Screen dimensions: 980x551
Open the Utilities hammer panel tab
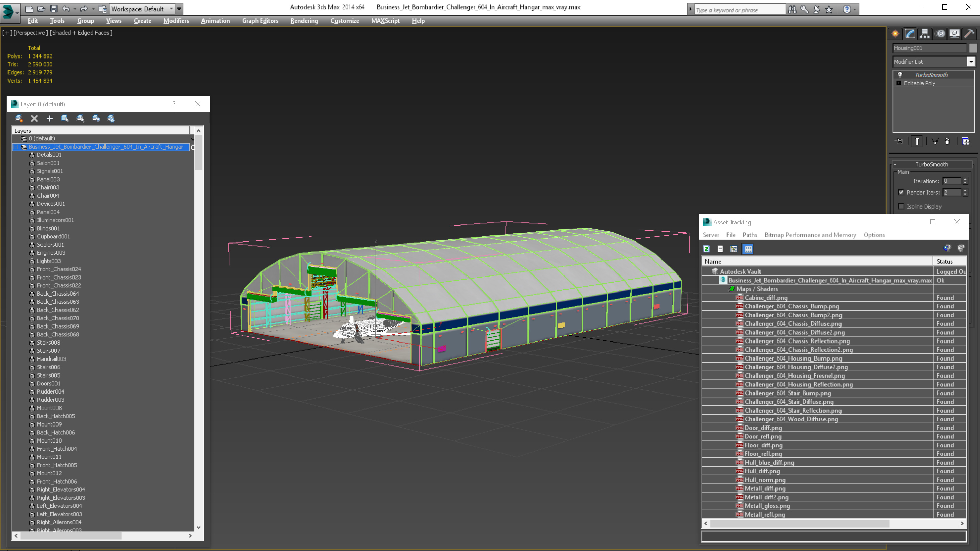[969, 33]
